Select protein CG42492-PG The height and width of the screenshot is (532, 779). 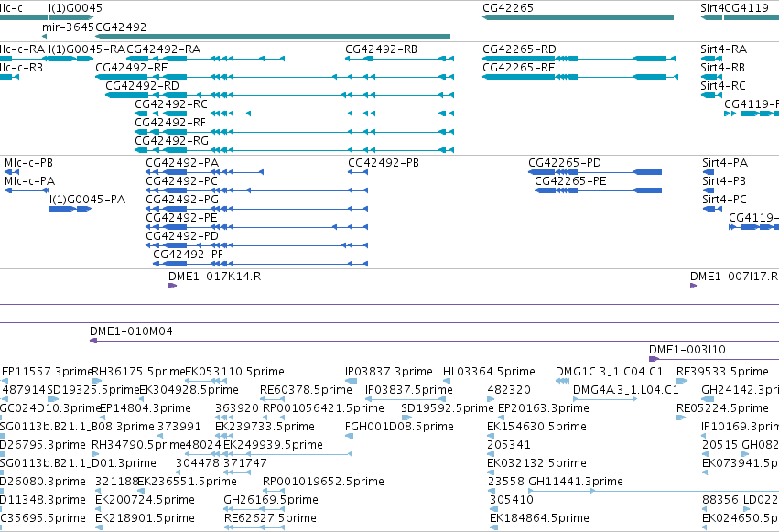click(257, 209)
